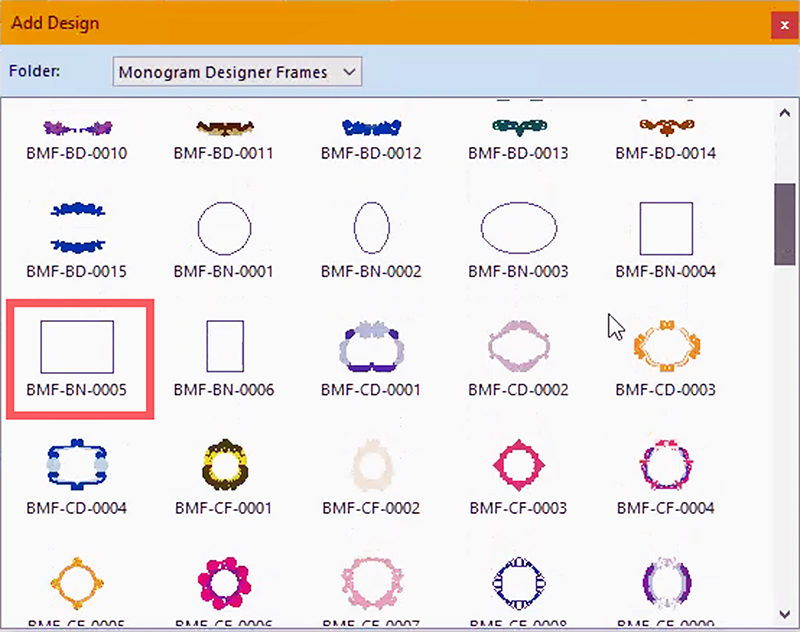Screen dimensions: 800x632
Task: Select the BMF-BN-0005 rectangle frame design
Action: [77, 347]
